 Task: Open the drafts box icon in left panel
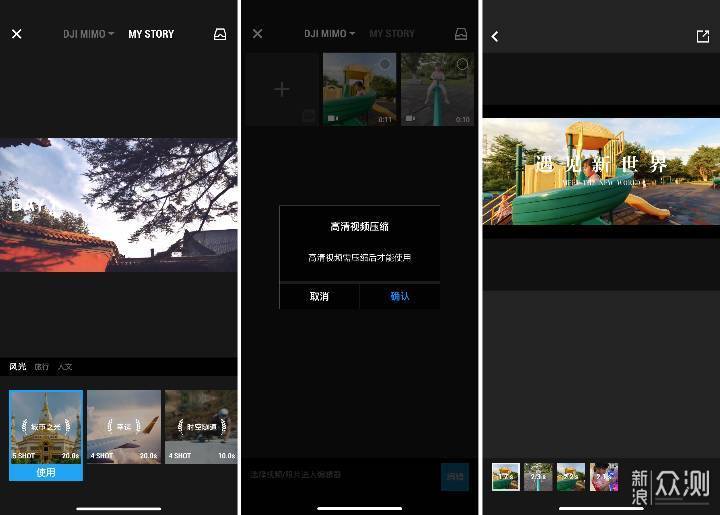tap(220, 34)
